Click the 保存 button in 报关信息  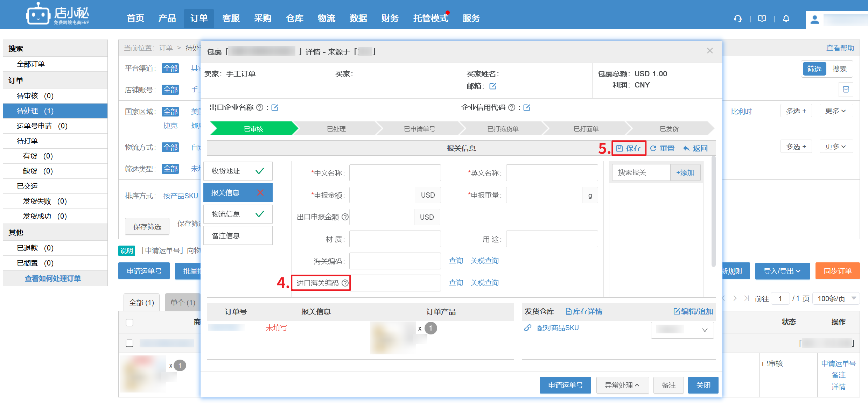[629, 148]
